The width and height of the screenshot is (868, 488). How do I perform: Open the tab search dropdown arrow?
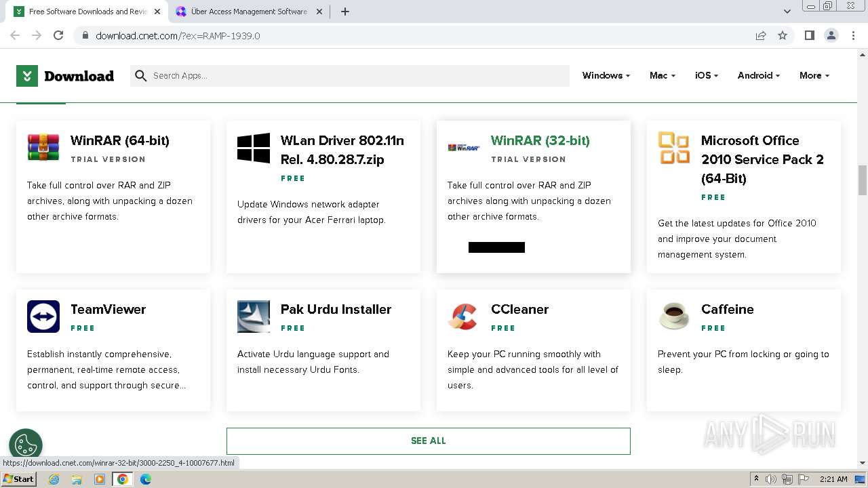point(787,12)
